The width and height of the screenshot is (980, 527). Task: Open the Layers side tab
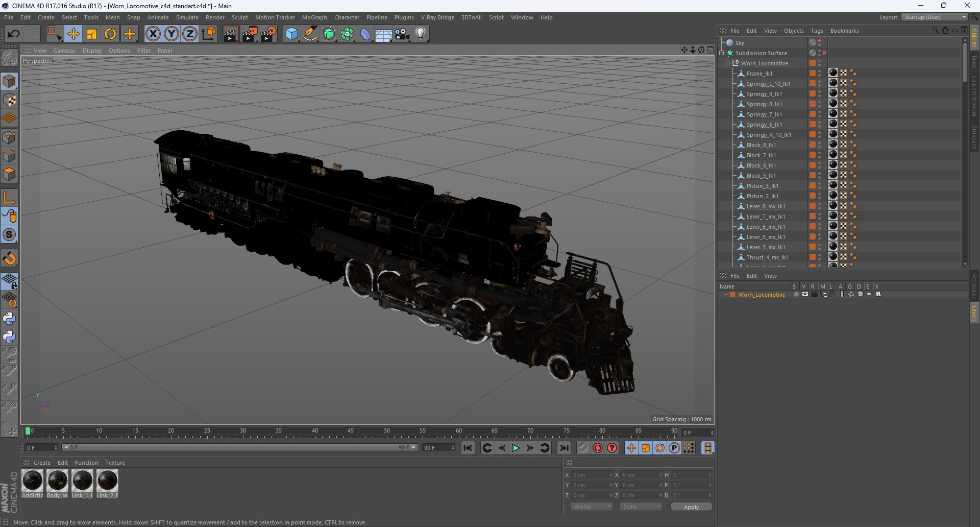[x=974, y=313]
